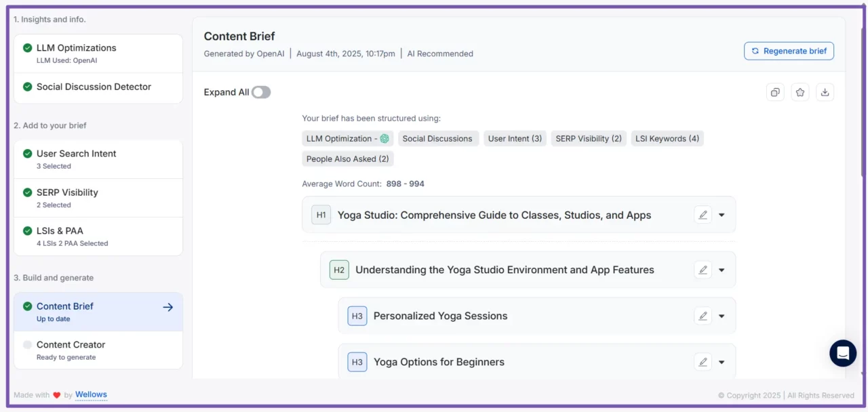868x412 pixels.
Task: Open the chat support bubble
Action: coord(842,353)
